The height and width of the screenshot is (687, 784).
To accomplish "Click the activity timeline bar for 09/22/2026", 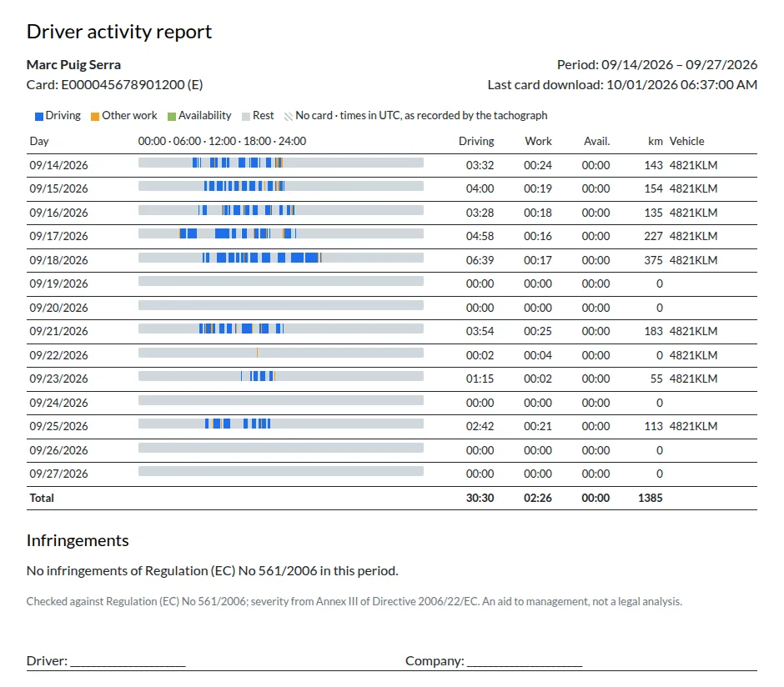I will tap(281, 352).
